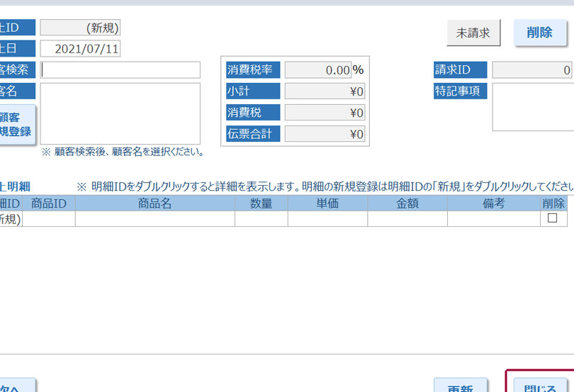Screen dimensions: 574x392
Task: Click the 売上日 date field showing 2021/07/11
Action: click(x=80, y=49)
